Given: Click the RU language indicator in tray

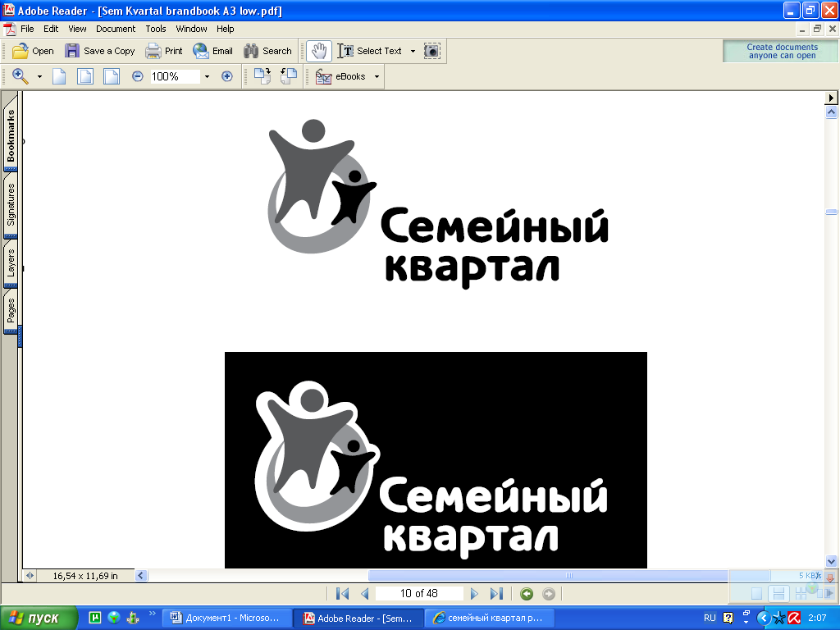Looking at the screenshot, I should pos(710,618).
